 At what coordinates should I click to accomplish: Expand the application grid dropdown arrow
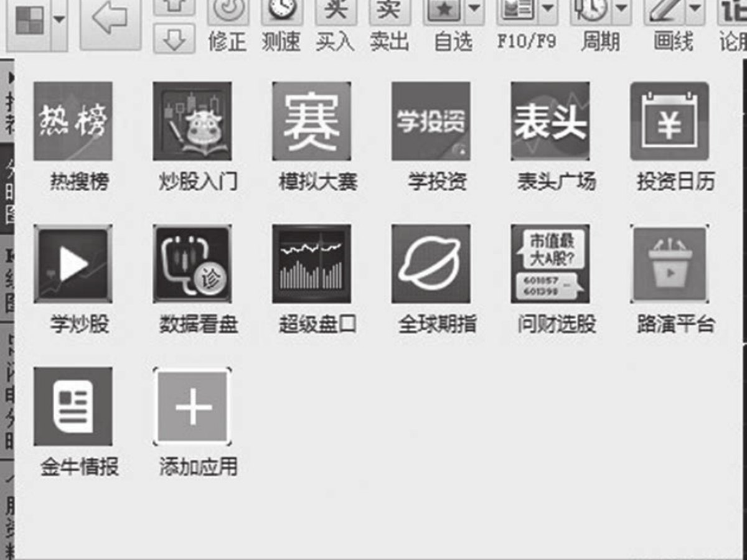59,21
